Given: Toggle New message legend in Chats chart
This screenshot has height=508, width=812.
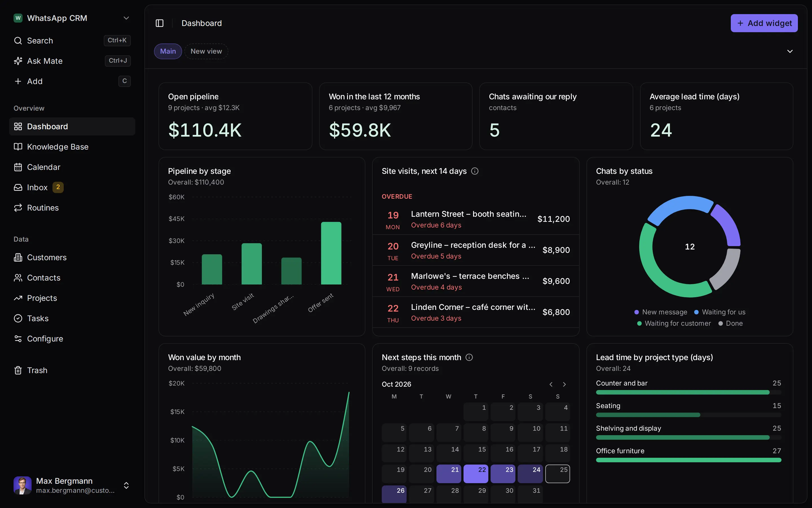Looking at the screenshot, I should coord(660,312).
